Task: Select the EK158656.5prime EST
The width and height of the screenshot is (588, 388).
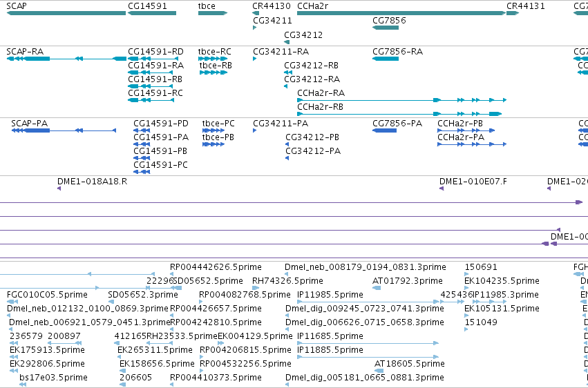Action: 122,371
